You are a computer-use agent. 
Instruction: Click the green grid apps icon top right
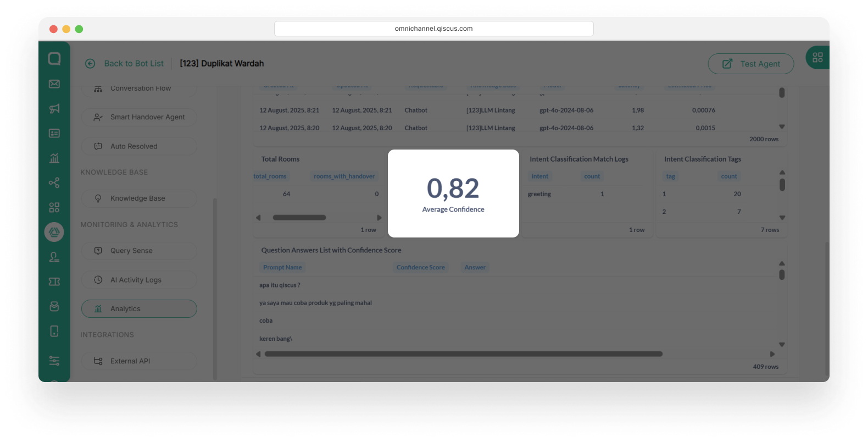click(x=817, y=58)
